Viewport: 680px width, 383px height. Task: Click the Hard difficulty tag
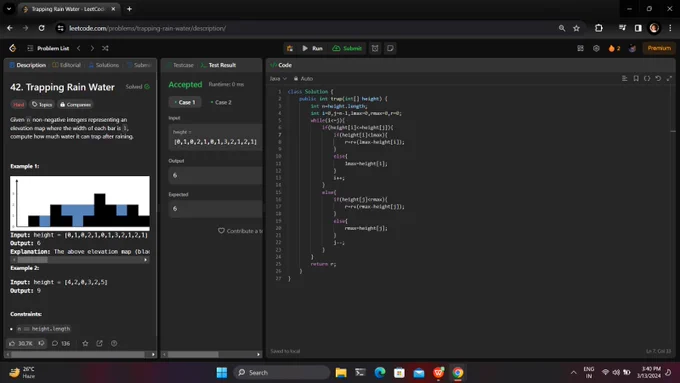(x=19, y=105)
